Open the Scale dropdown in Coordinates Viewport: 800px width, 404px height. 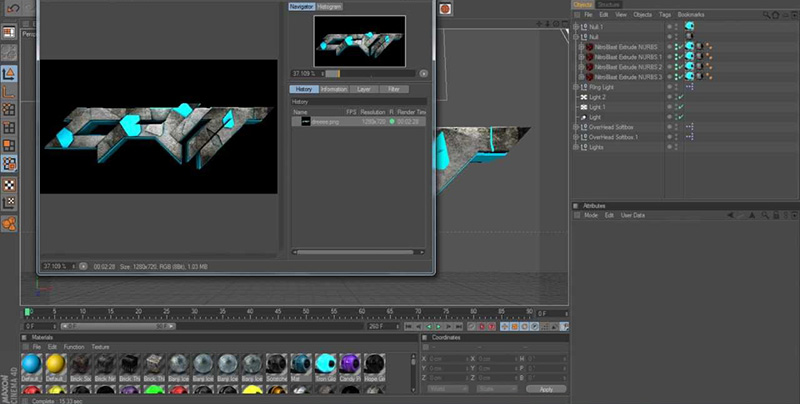pyautogui.click(x=496, y=389)
